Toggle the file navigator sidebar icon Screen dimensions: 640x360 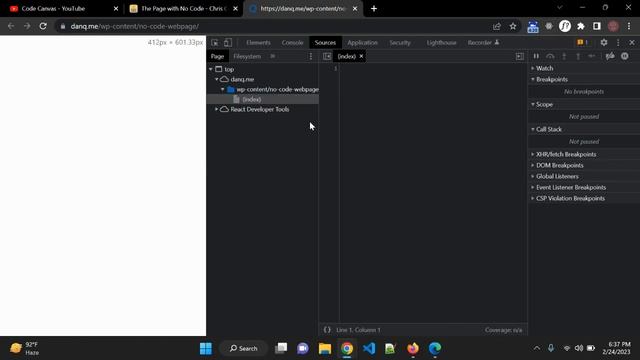coord(327,56)
